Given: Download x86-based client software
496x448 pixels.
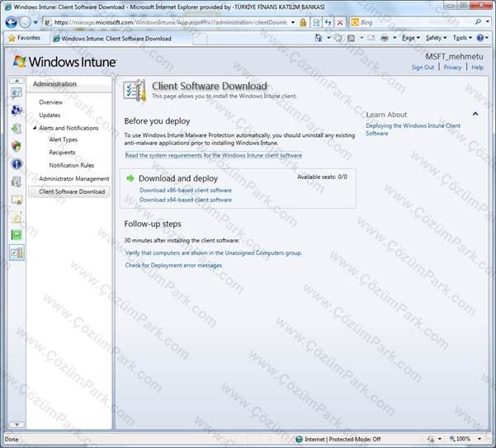Looking at the screenshot, I should coord(186,190).
